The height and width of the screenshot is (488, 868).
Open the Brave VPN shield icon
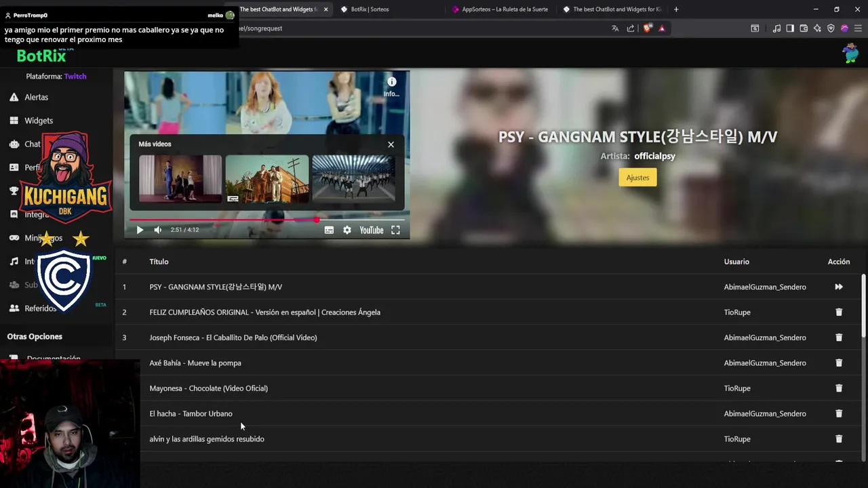pos(831,28)
